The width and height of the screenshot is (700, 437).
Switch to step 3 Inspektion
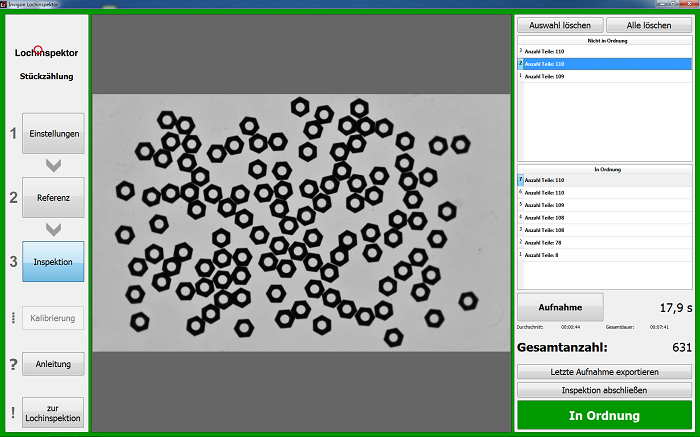(53, 261)
